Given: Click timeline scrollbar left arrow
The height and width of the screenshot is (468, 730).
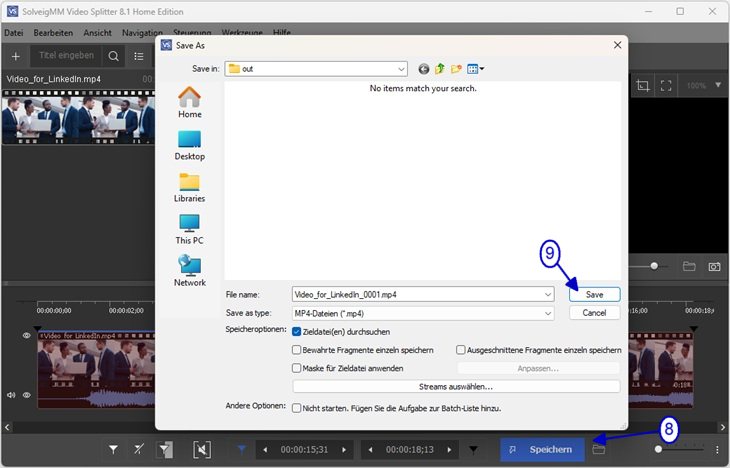Looking at the screenshot, I should click(x=7, y=427).
